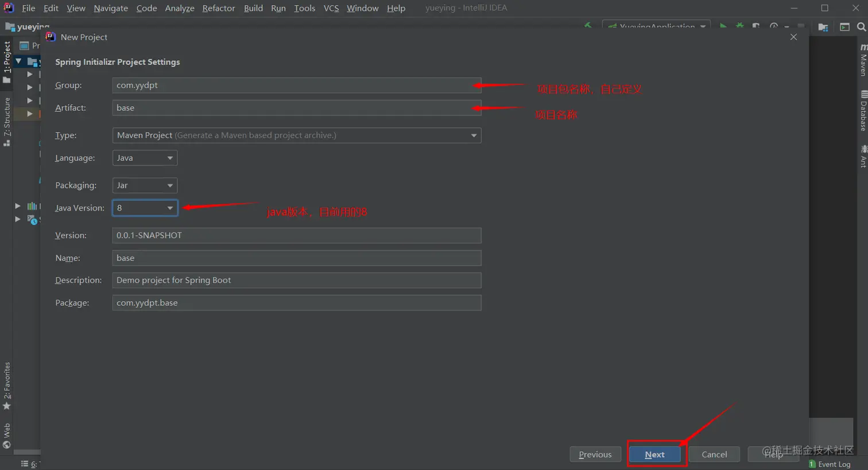Click the Structure icon on left strip
The height and width of the screenshot is (470, 868).
(x=6, y=143)
